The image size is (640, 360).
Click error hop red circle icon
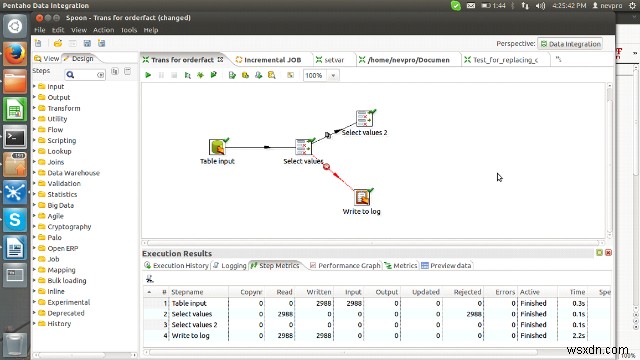[326, 167]
